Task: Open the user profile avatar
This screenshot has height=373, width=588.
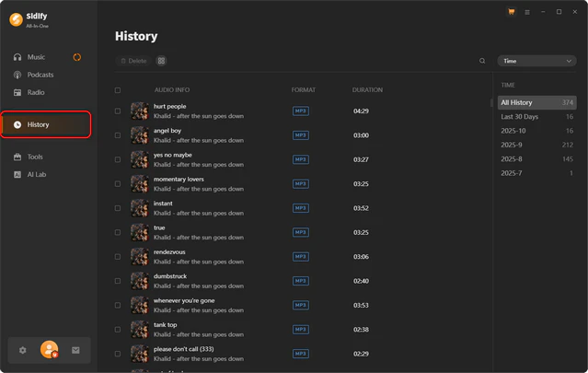Action: click(49, 350)
